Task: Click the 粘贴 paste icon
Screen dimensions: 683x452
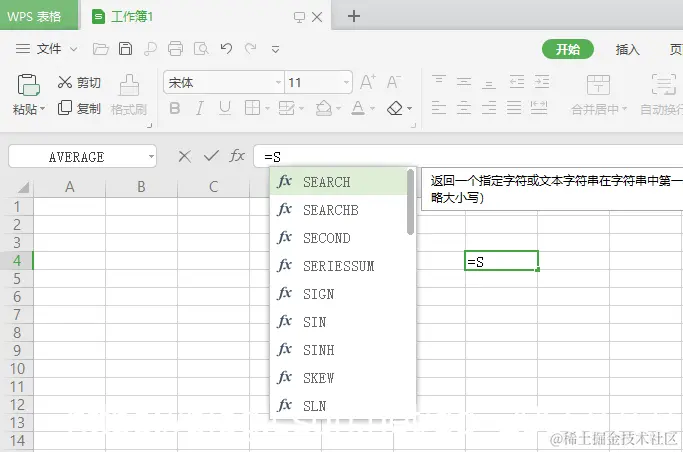Action: (x=29, y=84)
